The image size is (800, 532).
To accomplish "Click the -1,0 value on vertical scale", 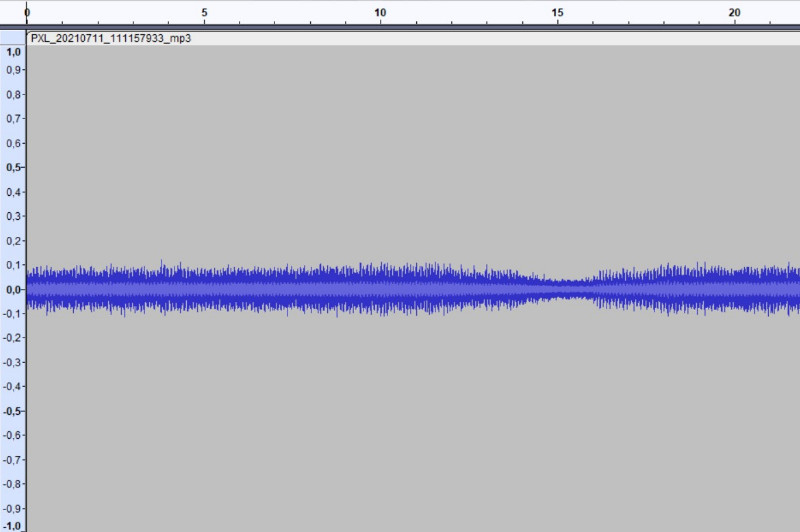I will pyautogui.click(x=13, y=526).
